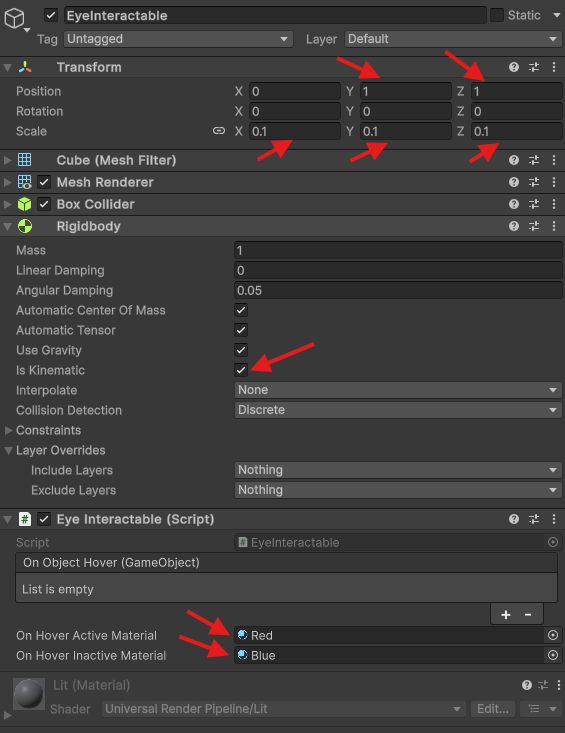
Task: Toggle the Static checkbox
Action: tap(496, 15)
